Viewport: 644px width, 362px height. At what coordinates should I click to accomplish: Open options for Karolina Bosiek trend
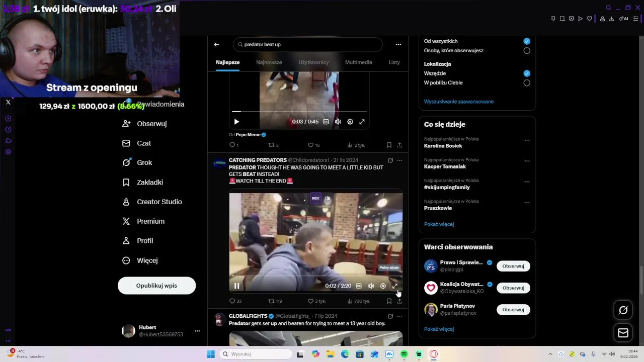click(x=527, y=140)
